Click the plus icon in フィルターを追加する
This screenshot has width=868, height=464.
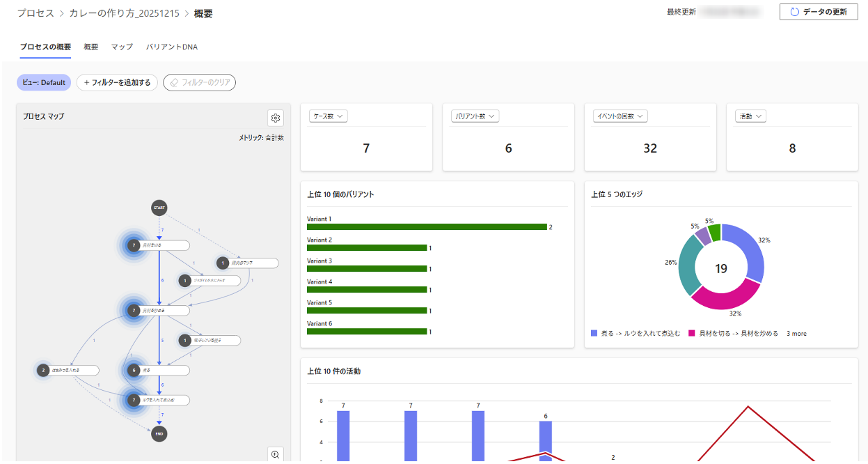[86, 82]
